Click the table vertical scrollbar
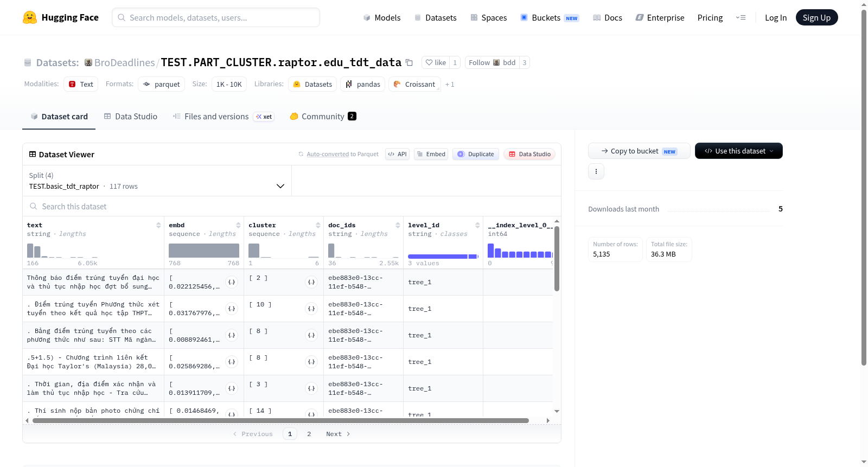Screen dimensions: 868x467 [557, 259]
